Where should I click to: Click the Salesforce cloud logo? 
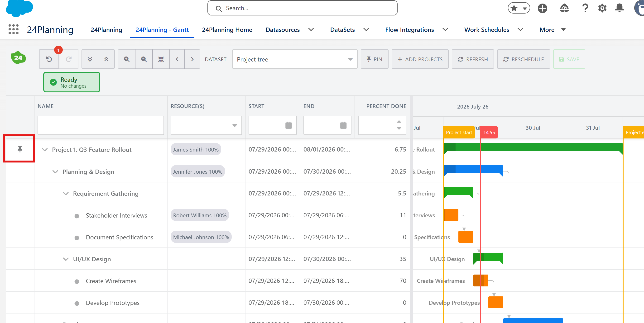tap(19, 8)
